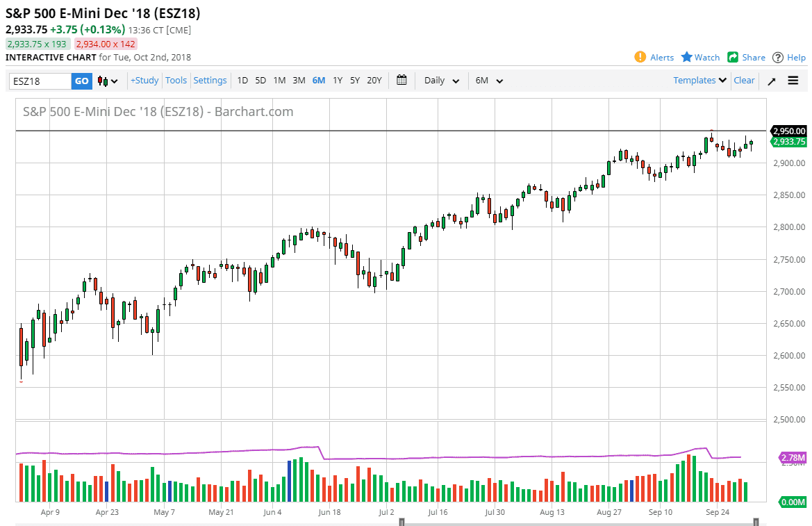Image resolution: width=812 pixels, height=526 pixels.
Task: Select the 5D timeframe
Action: (x=260, y=81)
